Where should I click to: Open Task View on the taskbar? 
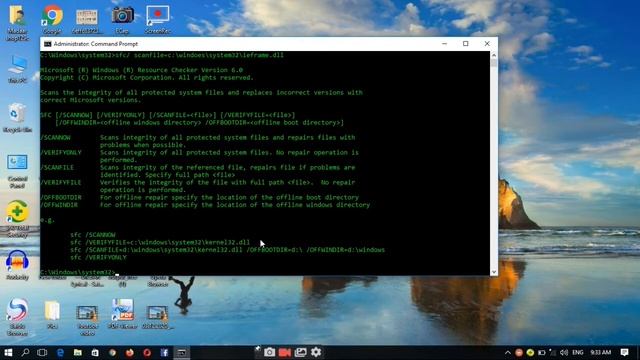[x=42, y=352]
